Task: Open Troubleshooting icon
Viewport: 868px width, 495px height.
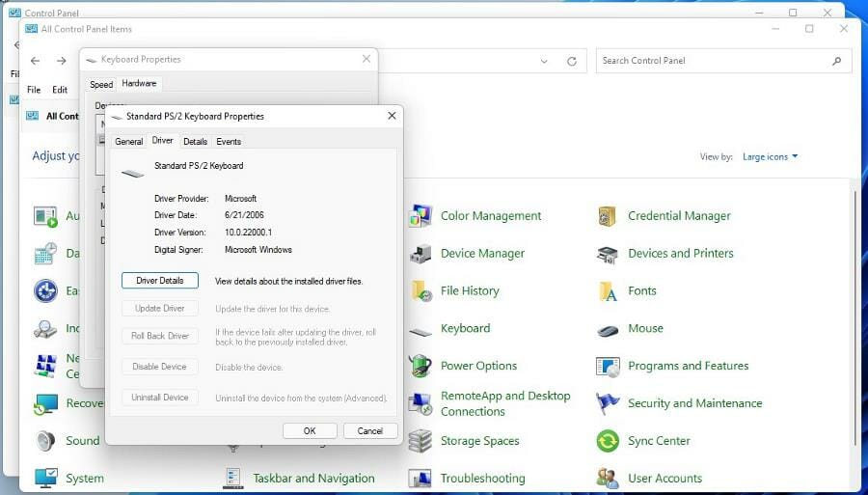Action: pyautogui.click(x=420, y=478)
